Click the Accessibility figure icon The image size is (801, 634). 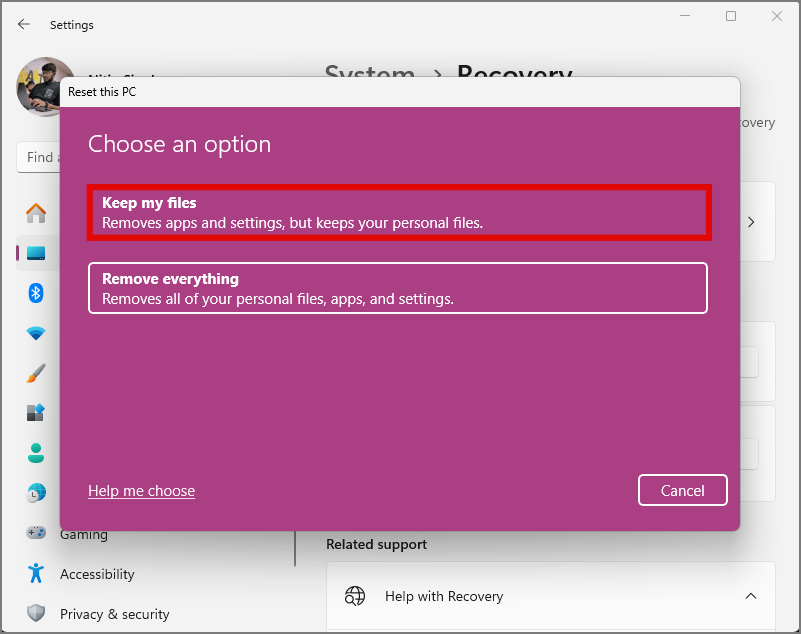click(x=36, y=573)
